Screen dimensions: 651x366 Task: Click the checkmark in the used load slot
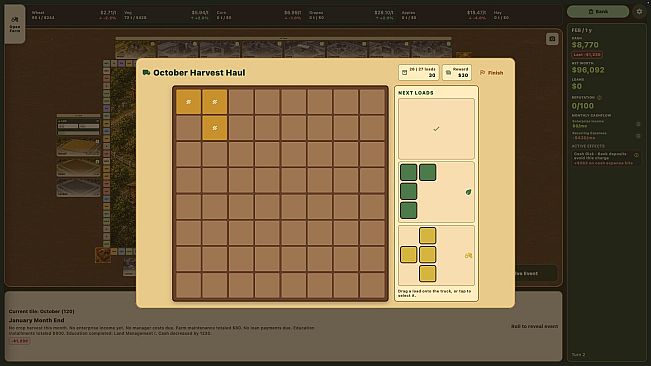pos(436,129)
